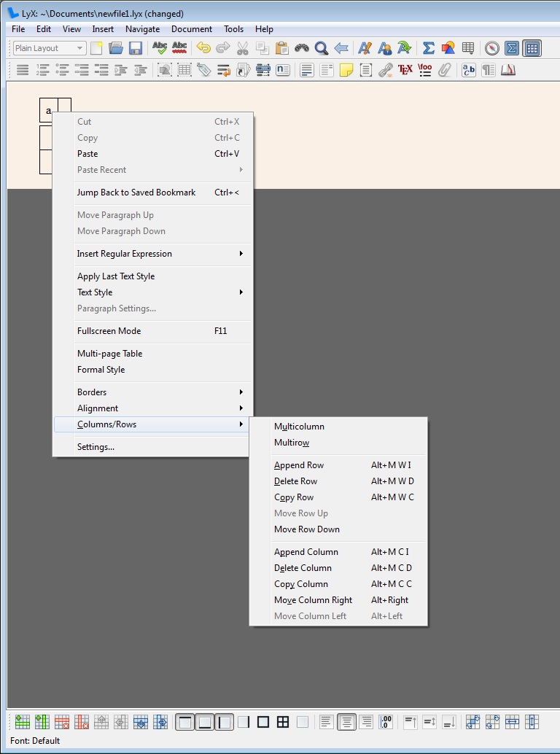The height and width of the screenshot is (754, 560).
Task: Click the Paste clipboard toolbar icon
Action: [282, 48]
